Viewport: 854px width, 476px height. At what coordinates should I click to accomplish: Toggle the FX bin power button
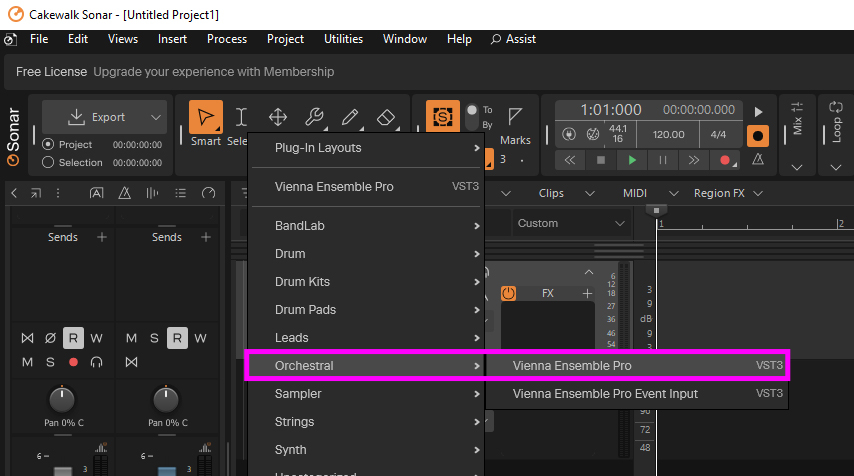click(x=508, y=294)
